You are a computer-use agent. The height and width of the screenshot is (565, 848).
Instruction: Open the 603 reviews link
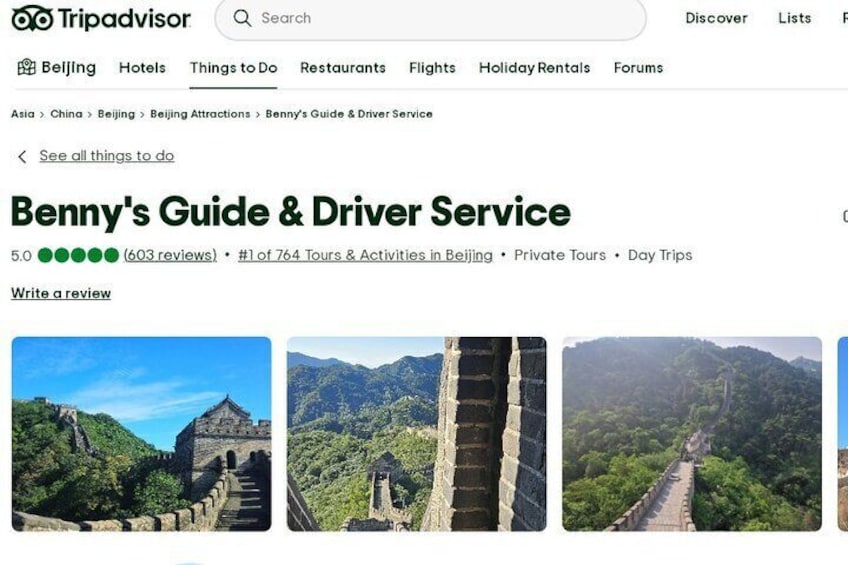[170, 255]
